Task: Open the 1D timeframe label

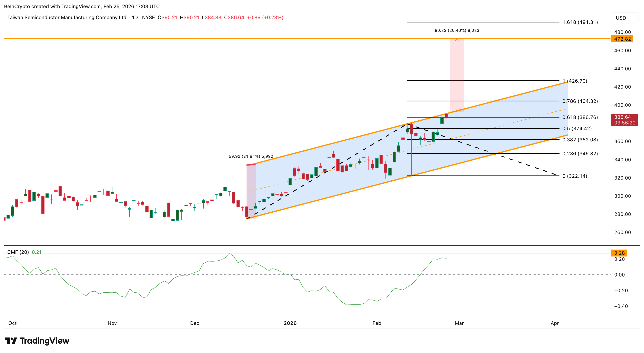Action: coord(137,18)
